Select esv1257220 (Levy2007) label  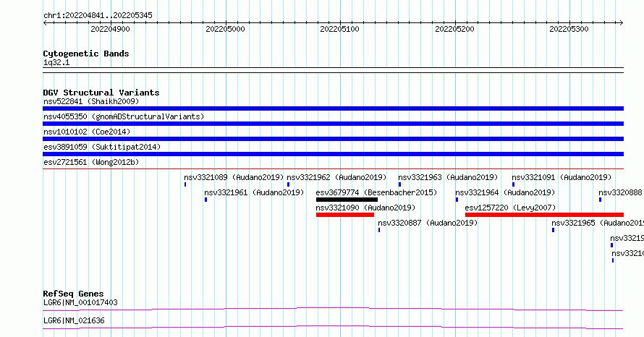coord(510,208)
